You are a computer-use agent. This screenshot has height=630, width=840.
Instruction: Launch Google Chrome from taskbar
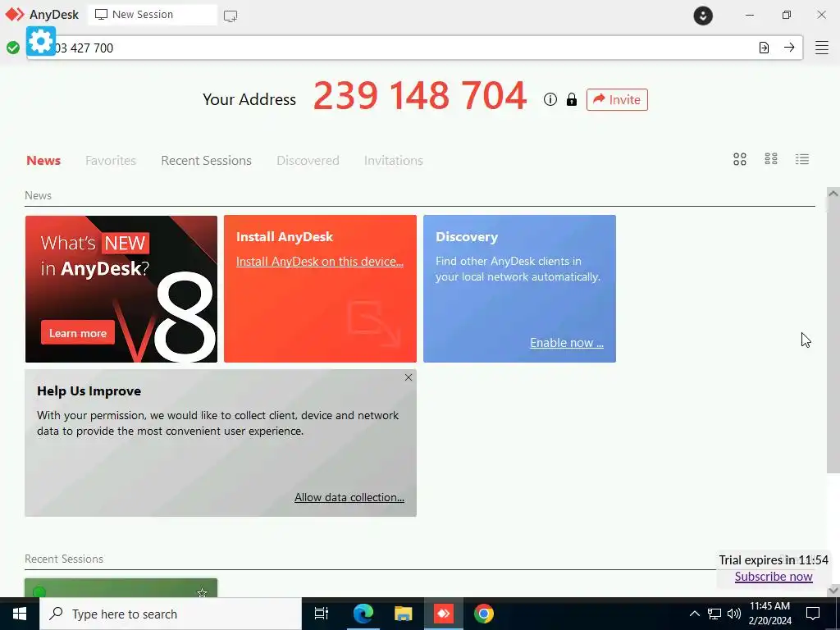coord(484,614)
